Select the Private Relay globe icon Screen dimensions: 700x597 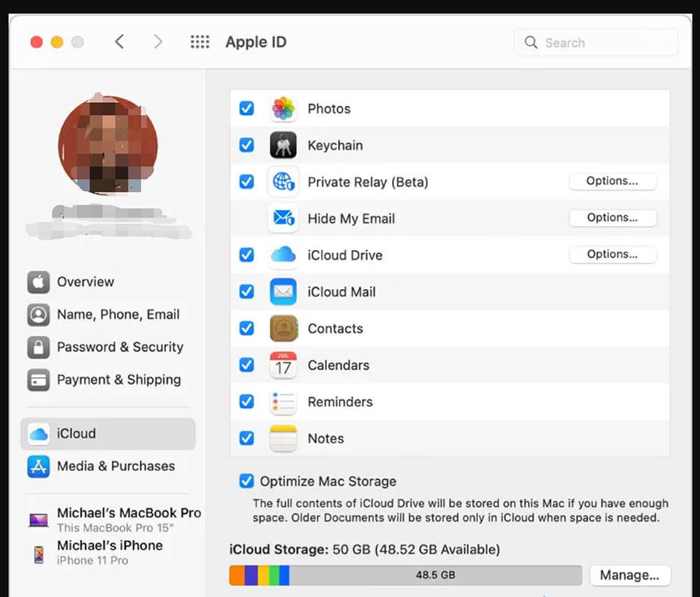click(x=283, y=181)
